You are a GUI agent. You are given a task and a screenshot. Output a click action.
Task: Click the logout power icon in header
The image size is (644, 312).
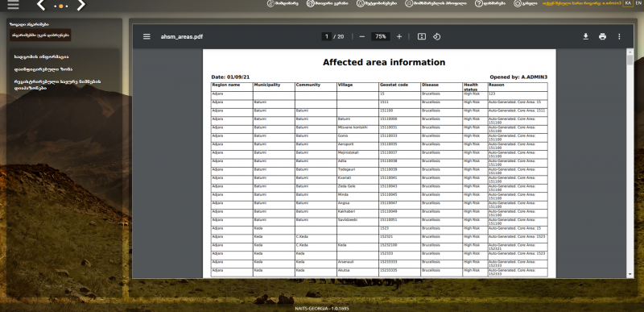coord(526,3)
